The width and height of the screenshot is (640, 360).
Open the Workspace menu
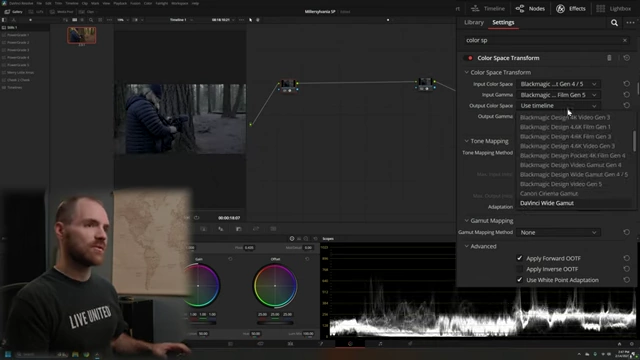pyautogui.click(x=180, y=3)
